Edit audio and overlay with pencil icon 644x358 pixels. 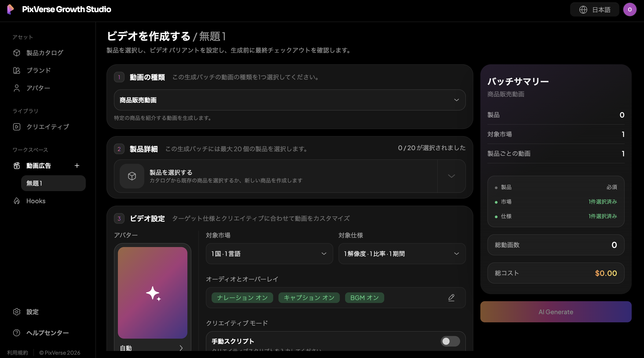point(451,298)
